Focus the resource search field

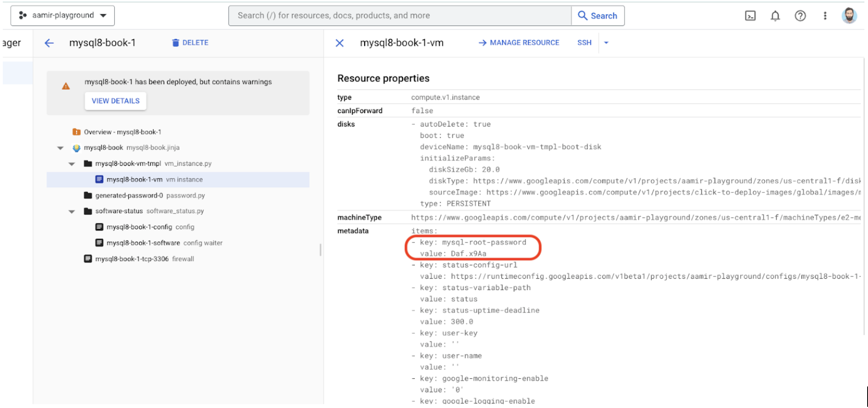point(400,16)
